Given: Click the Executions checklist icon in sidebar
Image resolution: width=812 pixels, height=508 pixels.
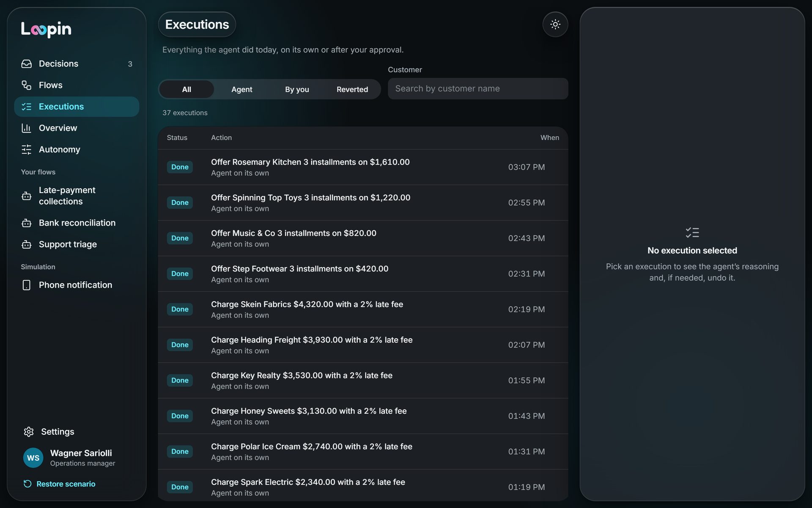Looking at the screenshot, I should (26, 107).
